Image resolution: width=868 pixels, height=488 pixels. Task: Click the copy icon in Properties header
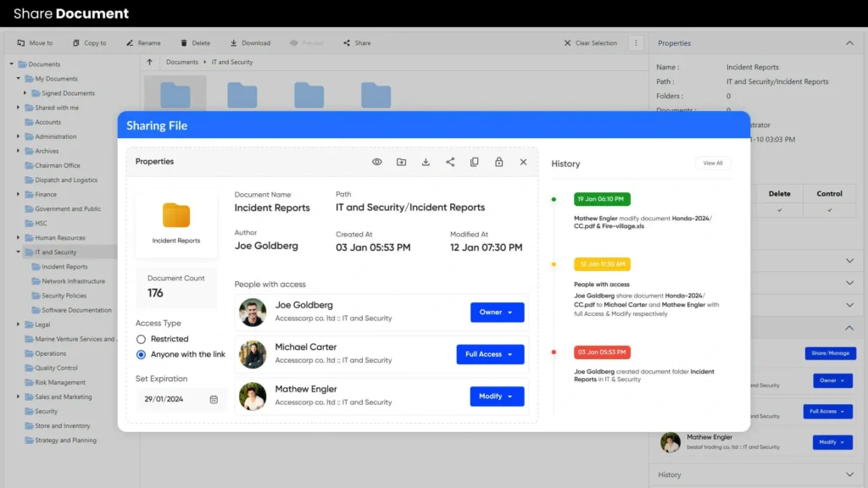tap(475, 162)
